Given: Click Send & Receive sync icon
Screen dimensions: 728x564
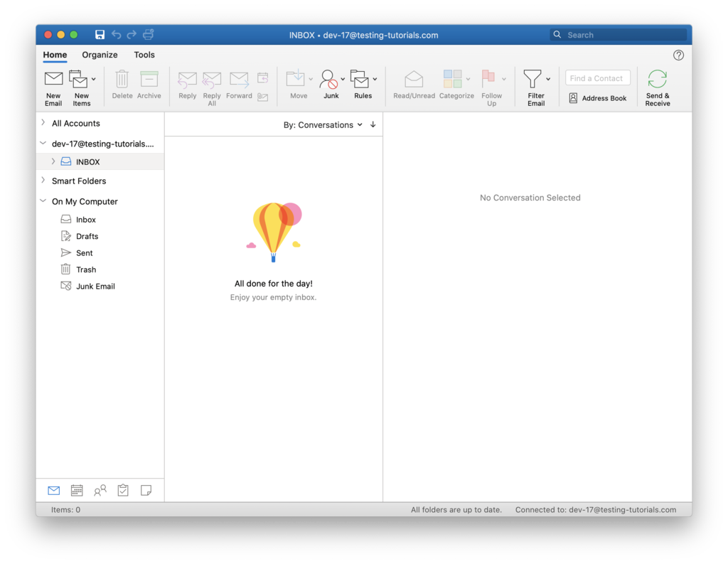Looking at the screenshot, I should coord(657,80).
